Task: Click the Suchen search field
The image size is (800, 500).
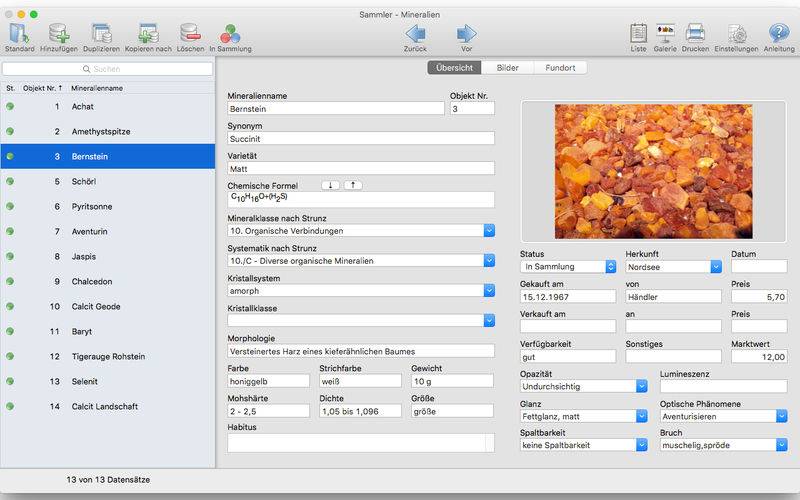Action: click(x=107, y=69)
